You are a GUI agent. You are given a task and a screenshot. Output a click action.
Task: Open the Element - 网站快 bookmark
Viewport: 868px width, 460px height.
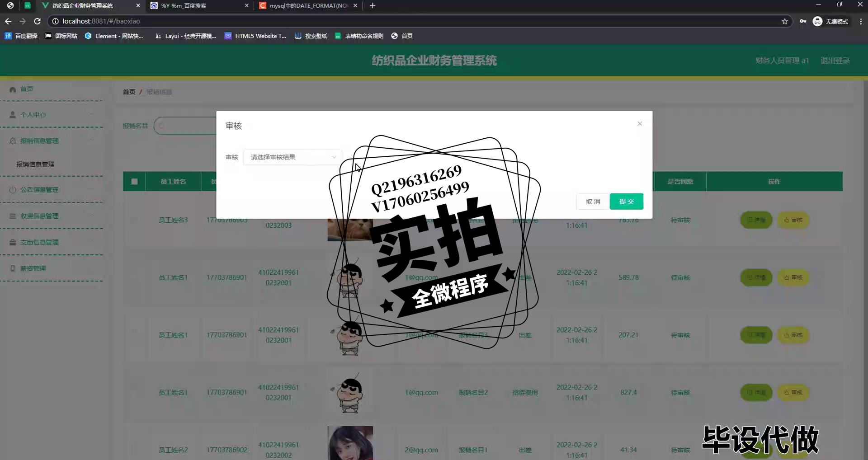[x=114, y=36]
